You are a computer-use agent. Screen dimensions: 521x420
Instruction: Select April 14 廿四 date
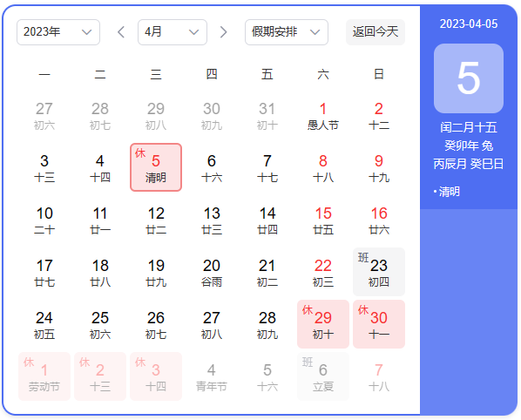click(267, 220)
